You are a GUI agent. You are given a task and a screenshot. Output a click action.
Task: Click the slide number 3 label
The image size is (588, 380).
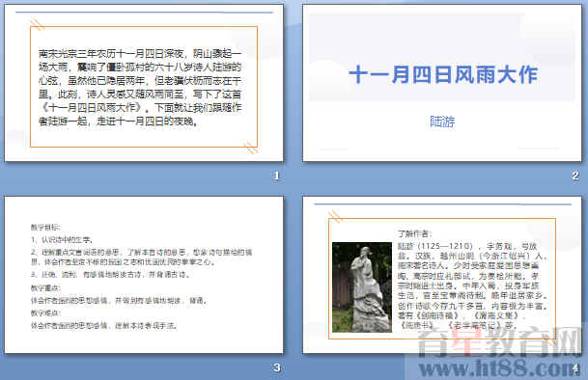tap(277, 367)
